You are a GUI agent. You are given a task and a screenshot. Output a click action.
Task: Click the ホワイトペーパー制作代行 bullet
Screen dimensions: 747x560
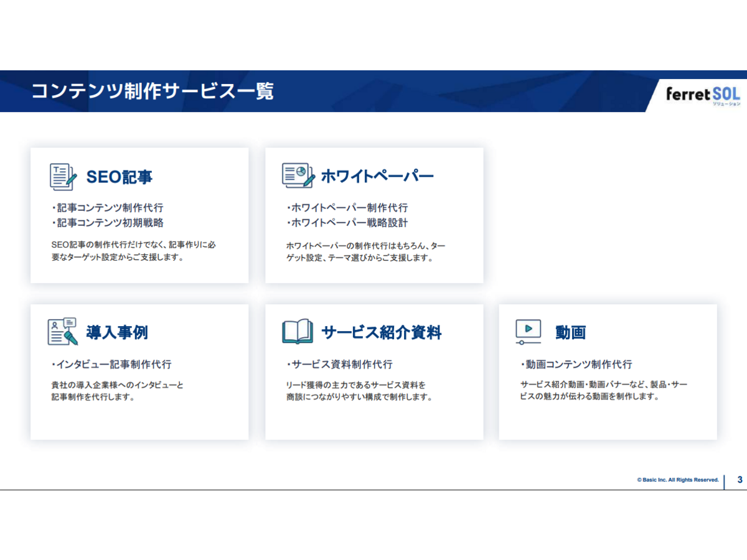[x=347, y=208]
